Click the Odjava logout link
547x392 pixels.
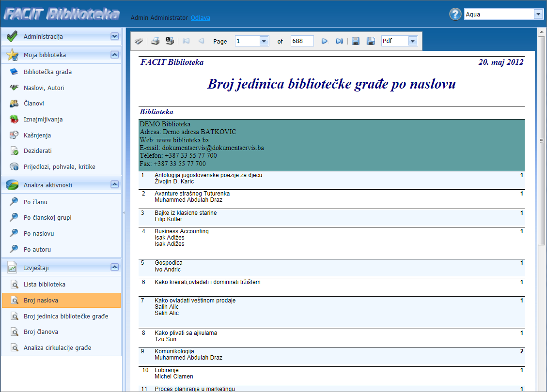[200, 18]
